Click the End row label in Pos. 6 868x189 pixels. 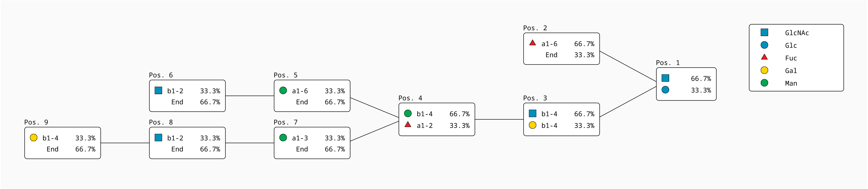[x=177, y=102]
